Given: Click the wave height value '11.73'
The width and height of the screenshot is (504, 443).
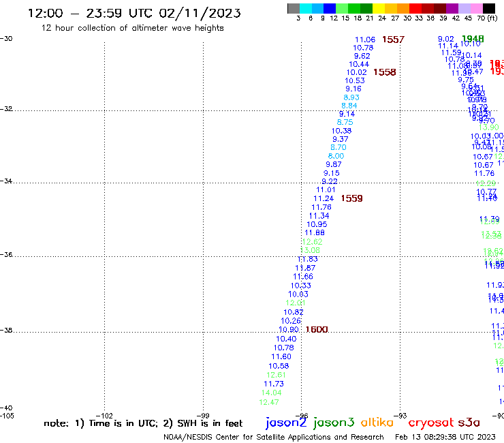Looking at the screenshot, I should pos(274,384).
